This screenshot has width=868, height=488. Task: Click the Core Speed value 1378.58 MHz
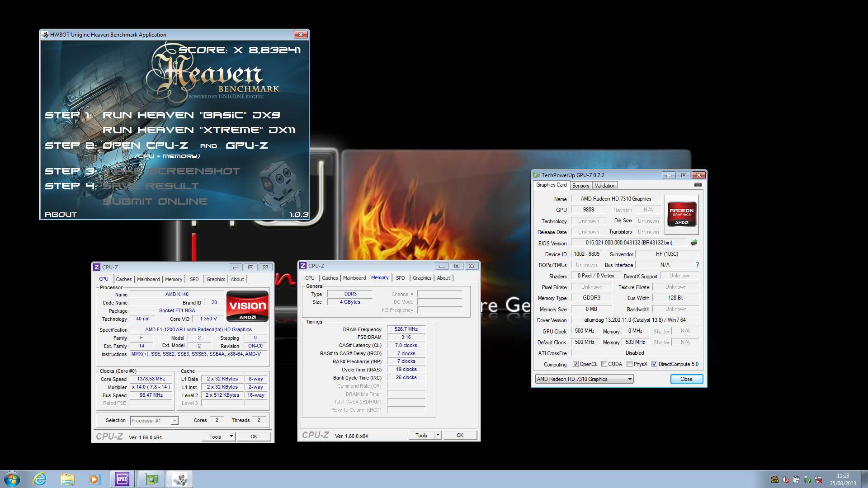[151, 379]
